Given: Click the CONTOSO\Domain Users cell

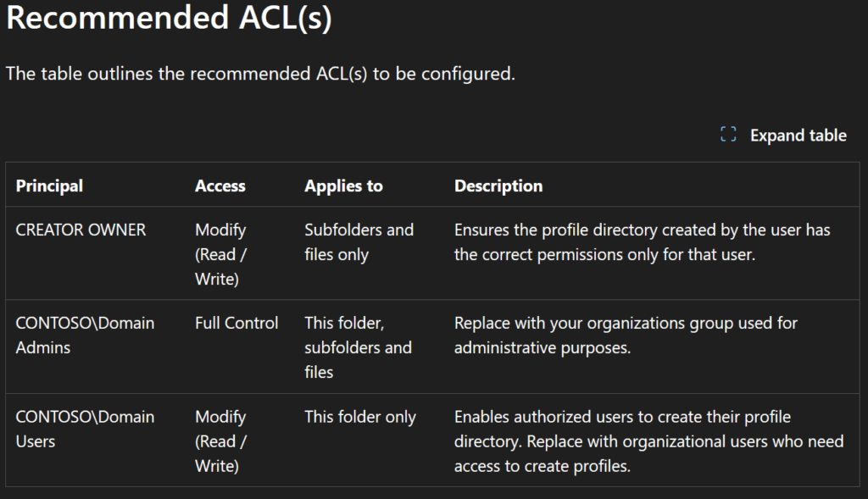Looking at the screenshot, I should (85, 429).
